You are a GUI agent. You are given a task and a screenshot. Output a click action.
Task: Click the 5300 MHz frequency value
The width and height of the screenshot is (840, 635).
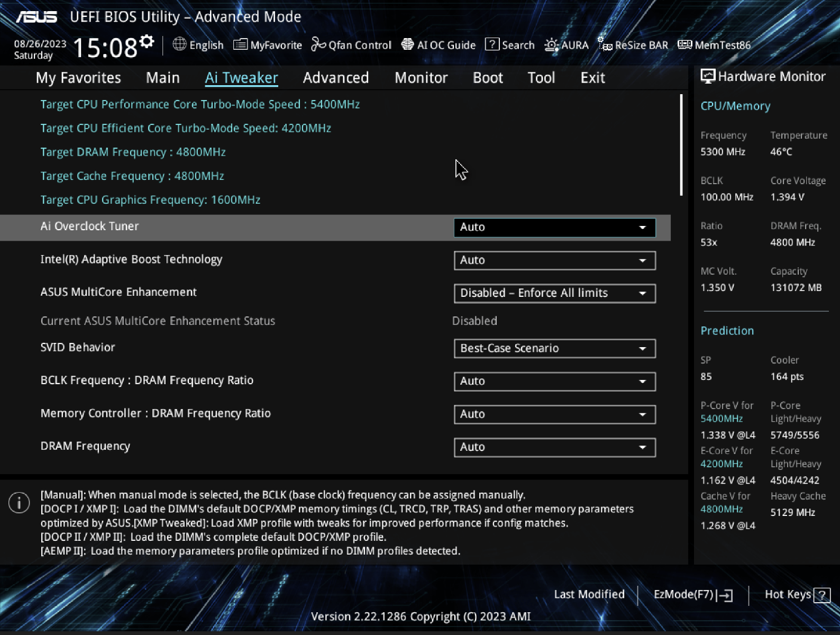[x=723, y=152]
